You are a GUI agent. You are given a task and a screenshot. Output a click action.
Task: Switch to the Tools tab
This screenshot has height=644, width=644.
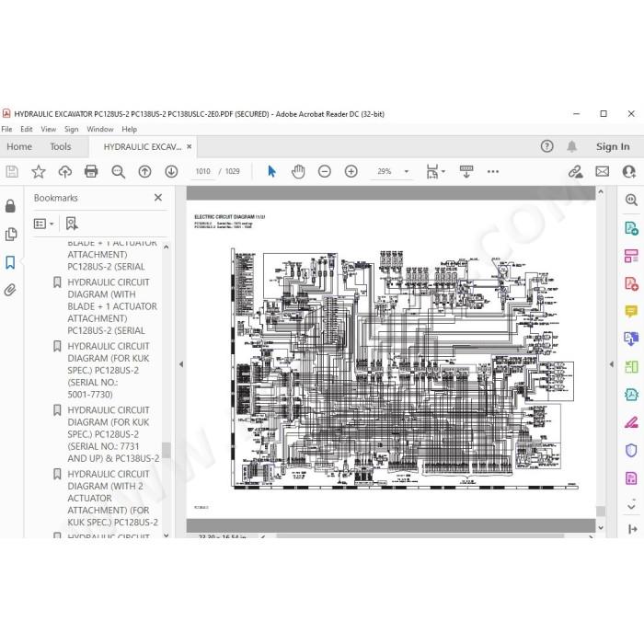coord(61,146)
